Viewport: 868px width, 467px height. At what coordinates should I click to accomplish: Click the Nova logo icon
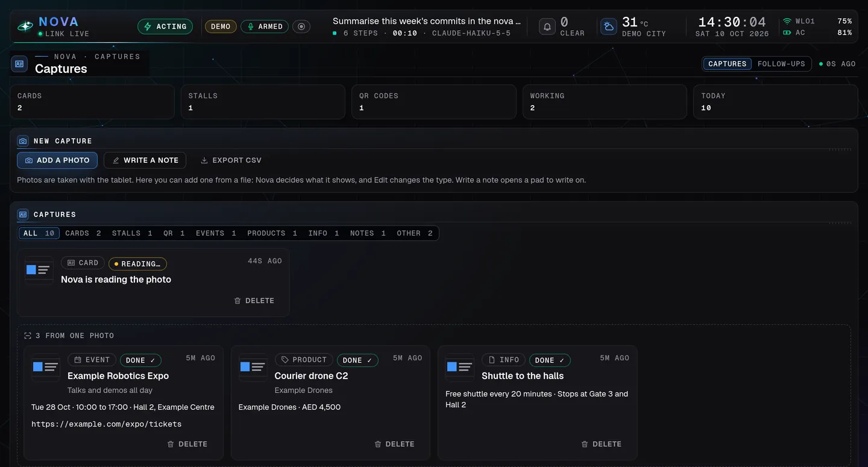coord(25,27)
